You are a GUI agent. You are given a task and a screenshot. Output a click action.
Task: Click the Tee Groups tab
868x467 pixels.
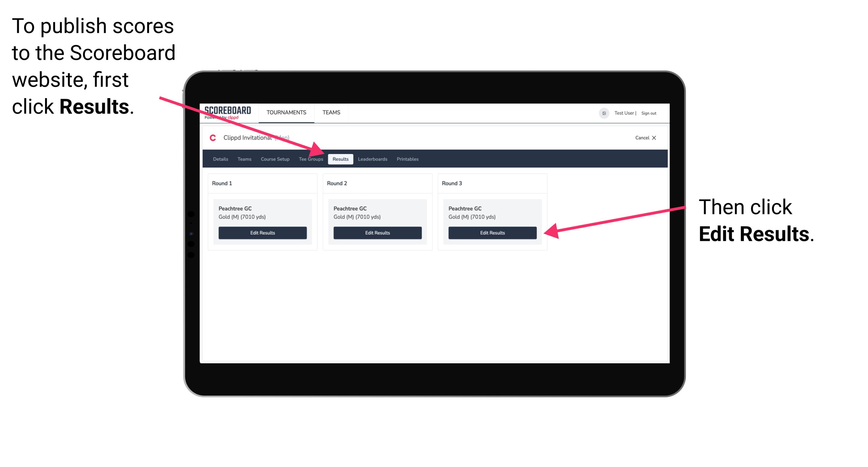click(x=311, y=159)
